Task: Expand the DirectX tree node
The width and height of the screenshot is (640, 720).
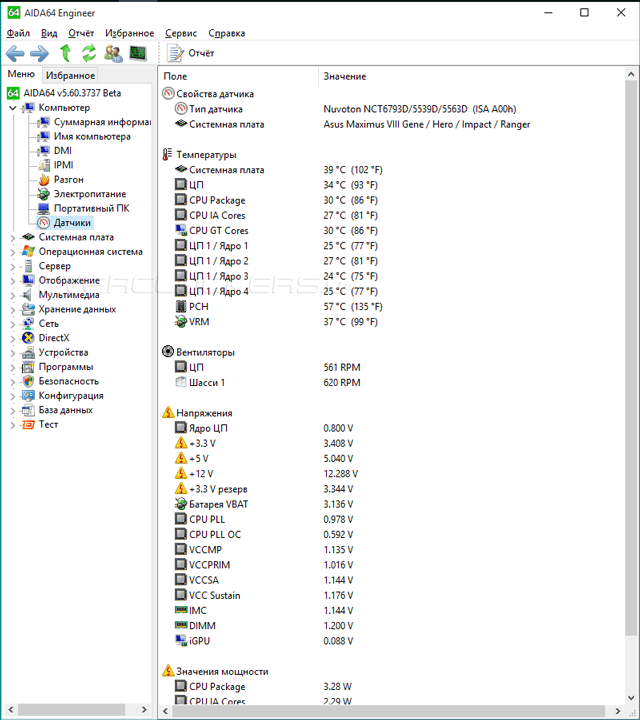Action: pyautogui.click(x=13, y=338)
